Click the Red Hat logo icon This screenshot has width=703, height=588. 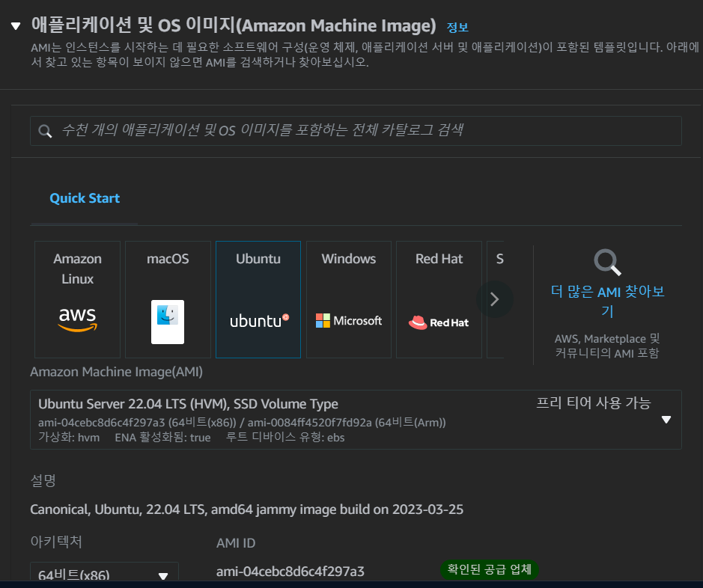(x=439, y=322)
